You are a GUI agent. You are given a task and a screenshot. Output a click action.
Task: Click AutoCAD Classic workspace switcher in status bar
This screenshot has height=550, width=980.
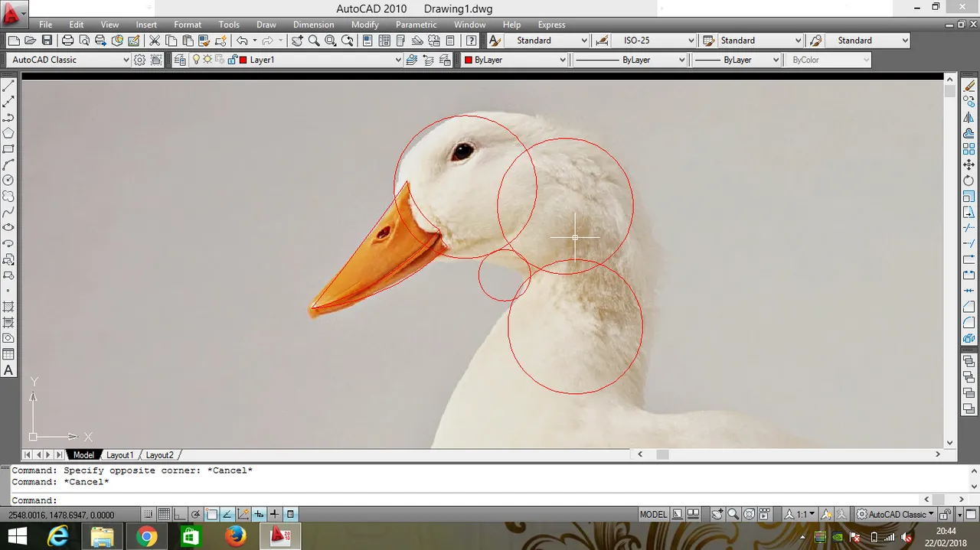[x=896, y=515]
